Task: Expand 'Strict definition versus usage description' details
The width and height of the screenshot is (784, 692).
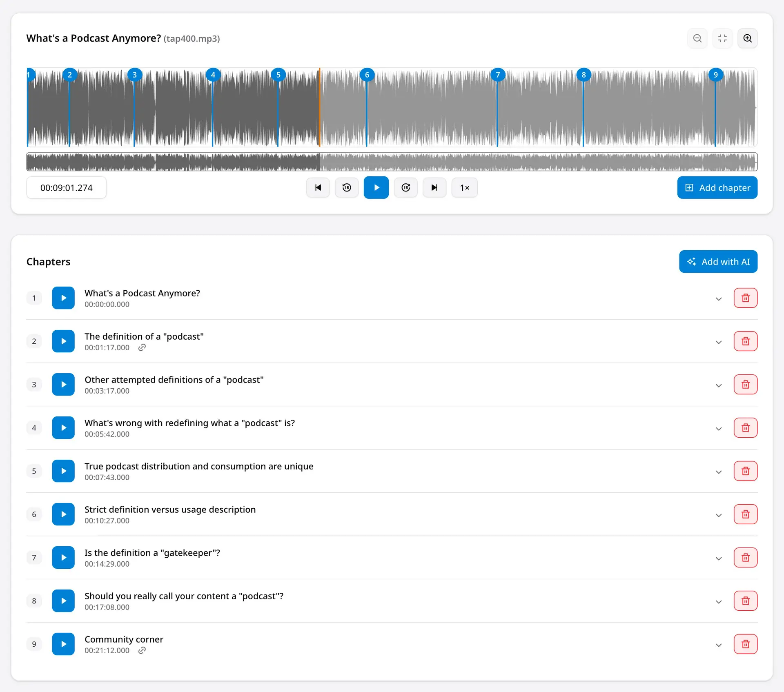Action: pyautogui.click(x=719, y=515)
